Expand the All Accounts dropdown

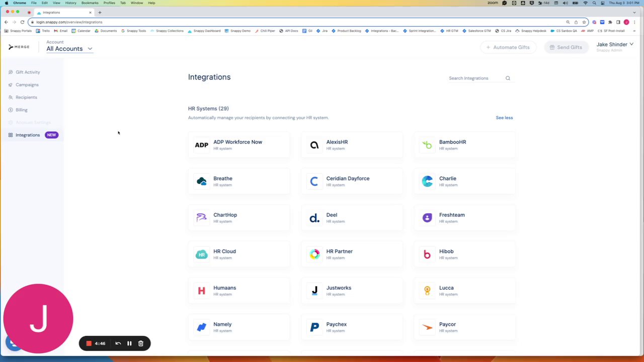(69, 49)
